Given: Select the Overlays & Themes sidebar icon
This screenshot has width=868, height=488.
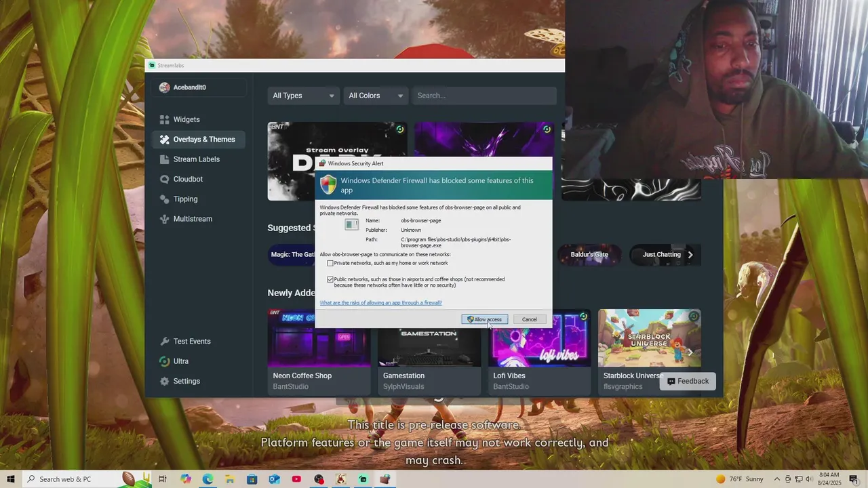Looking at the screenshot, I should coord(164,140).
